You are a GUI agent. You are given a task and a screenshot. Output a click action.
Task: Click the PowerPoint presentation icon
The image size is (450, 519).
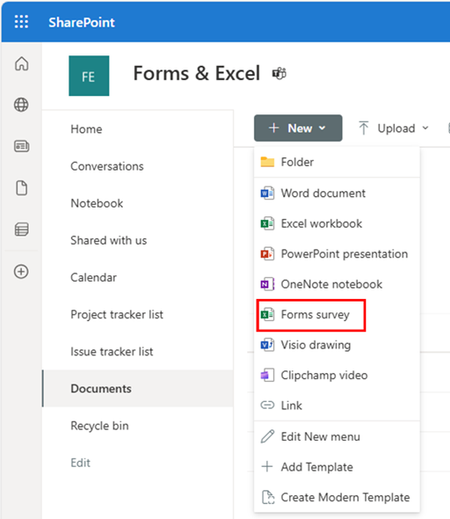tap(267, 254)
